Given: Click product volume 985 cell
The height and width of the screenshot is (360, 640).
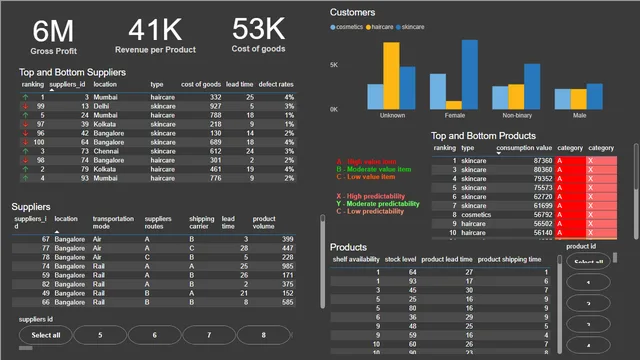Looking at the screenshot, I should (x=287, y=266).
